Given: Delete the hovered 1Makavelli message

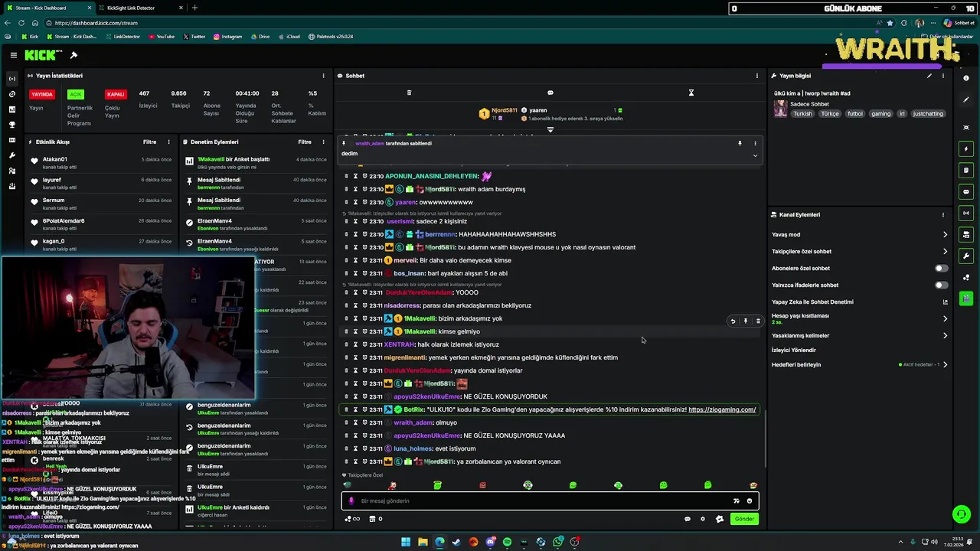Looking at the screenshot, I should [x=758, y=321].
